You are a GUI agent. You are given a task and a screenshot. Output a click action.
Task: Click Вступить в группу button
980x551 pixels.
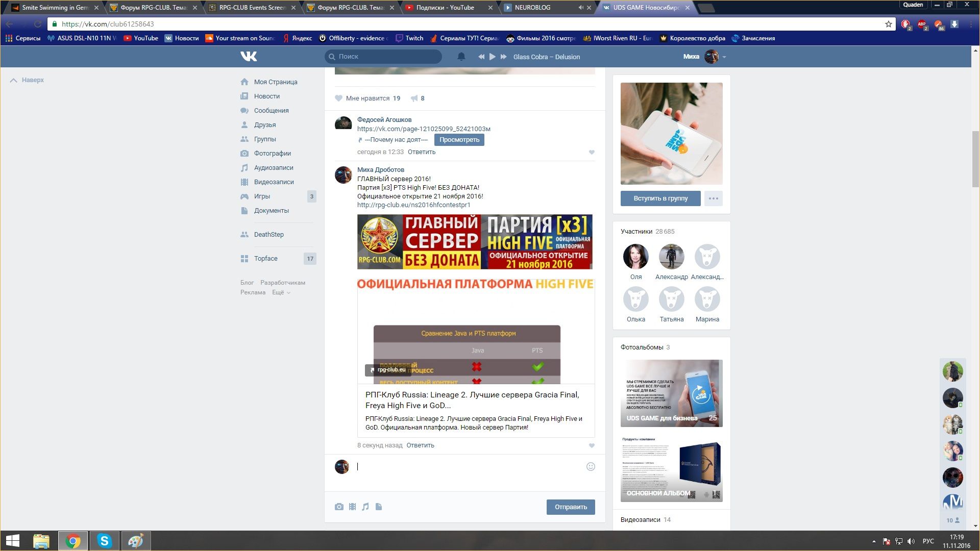coord(660,198)
